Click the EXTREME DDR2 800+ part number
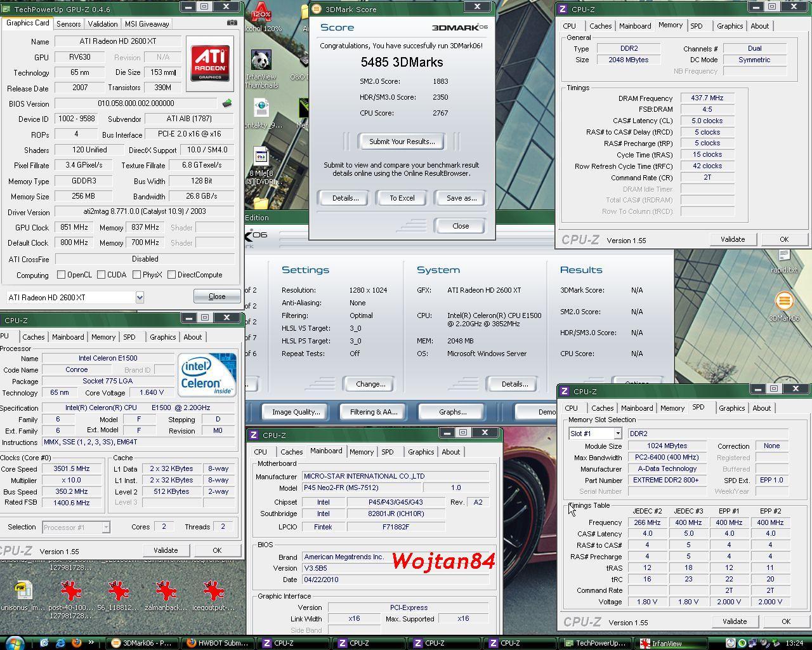Screen dimensions: 812x650 pyautogui.click(x=667, y=480)
